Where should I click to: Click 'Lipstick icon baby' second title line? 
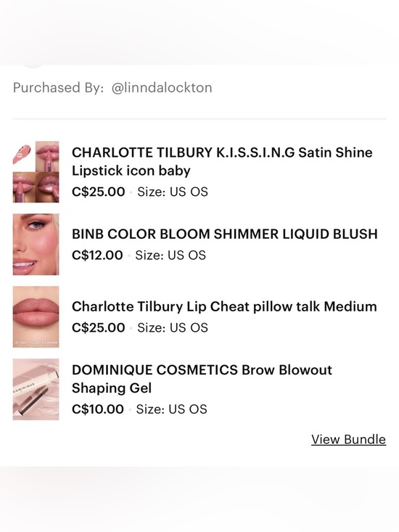coord(131,171)
